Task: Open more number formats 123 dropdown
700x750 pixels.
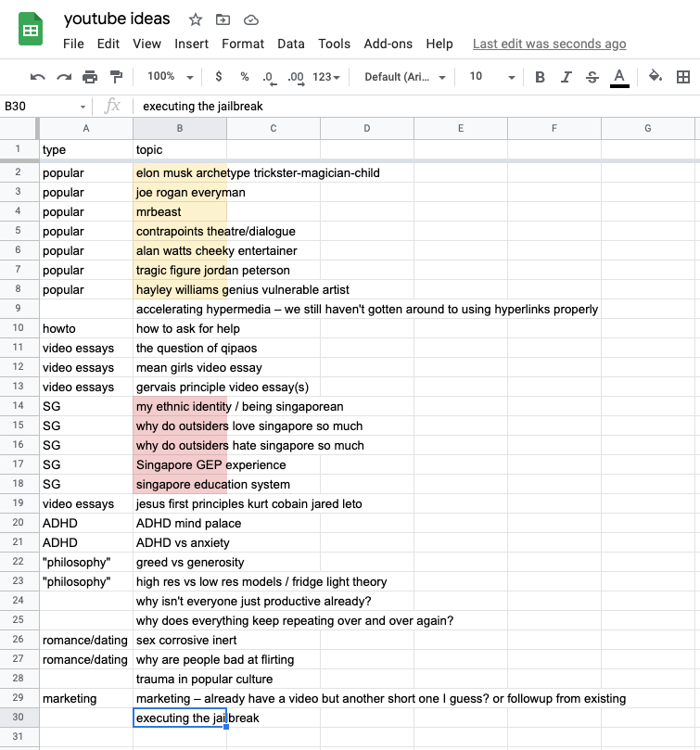Action: pyautogui.click(x=326, y=77)
